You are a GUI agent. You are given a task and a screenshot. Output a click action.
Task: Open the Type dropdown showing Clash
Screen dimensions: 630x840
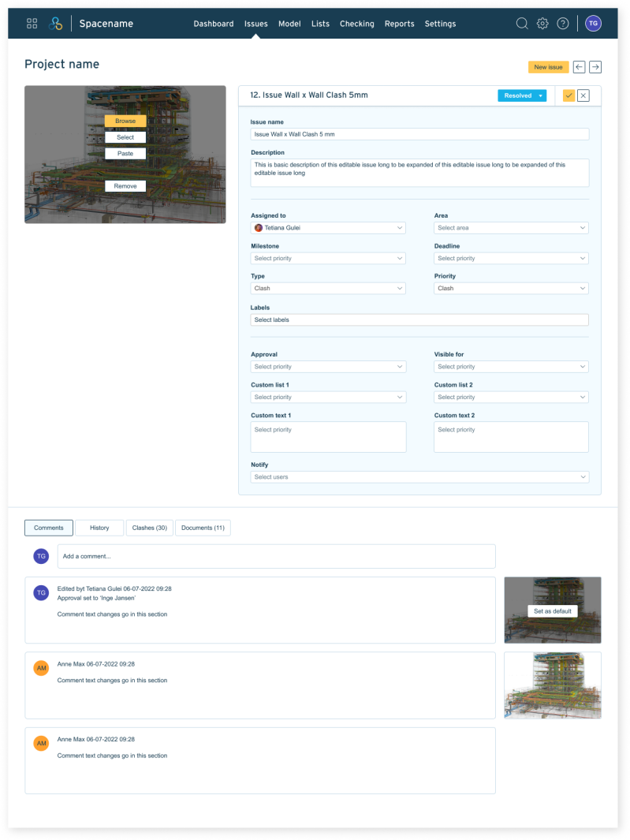tap(328, 288)
